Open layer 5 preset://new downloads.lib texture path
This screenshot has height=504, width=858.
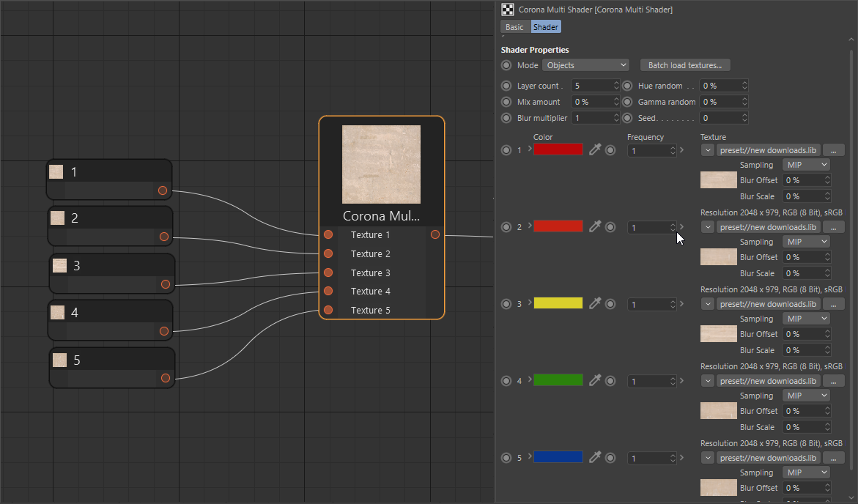tap(769, 458)
